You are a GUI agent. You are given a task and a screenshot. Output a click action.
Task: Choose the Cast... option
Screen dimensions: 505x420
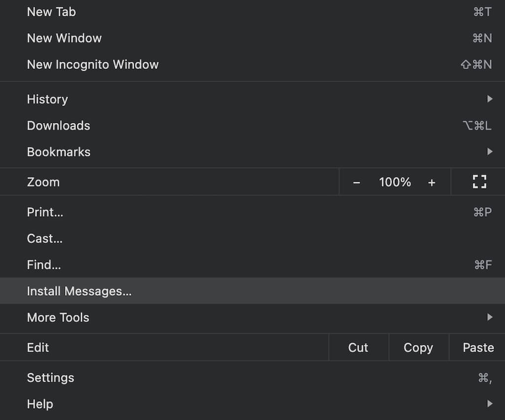click(x=44, y=239)
